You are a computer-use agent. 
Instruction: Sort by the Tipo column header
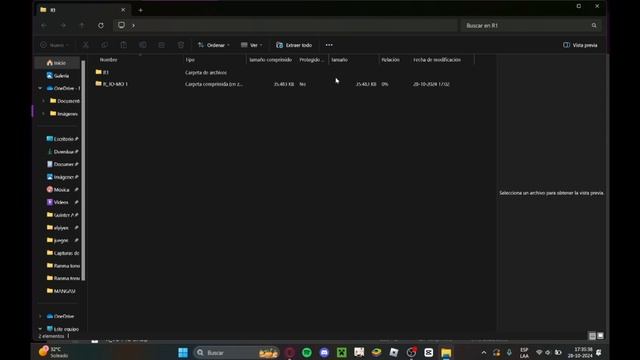pyautogui.click(x=190, y=60)
